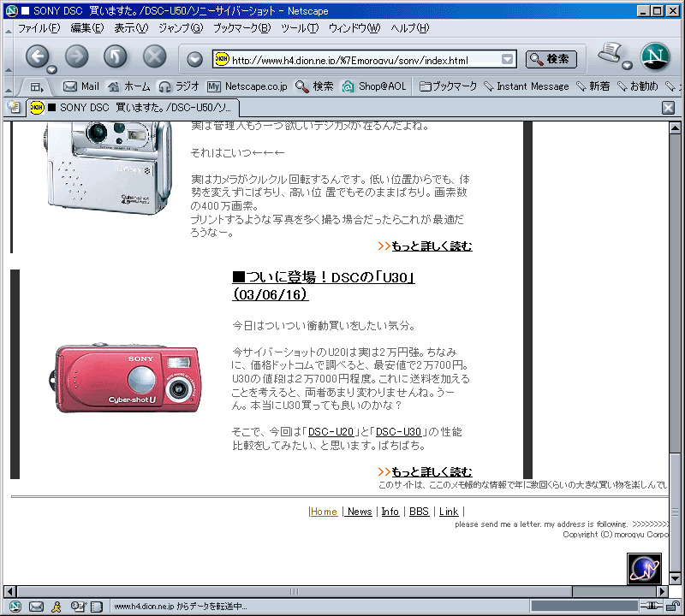Open the Instant Message bookmark
The width and height of the screenshot is (685, 616).
coord(527,86)
